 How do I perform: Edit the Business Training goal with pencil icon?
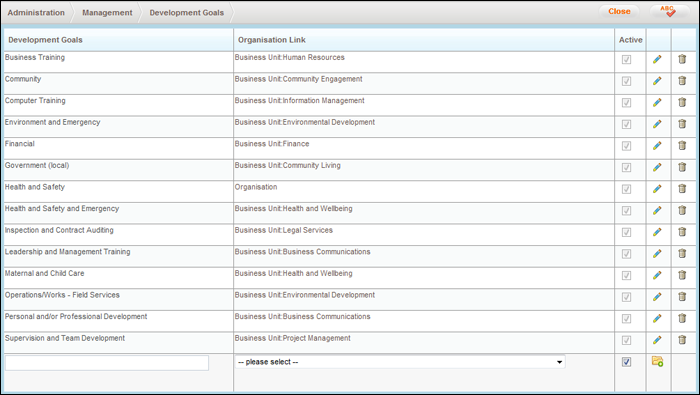click(657, 59)
